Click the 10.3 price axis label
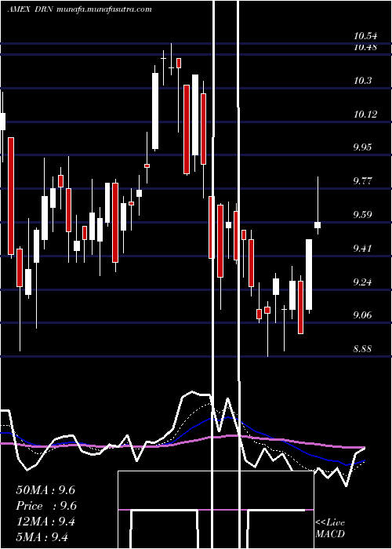Image resolution: width=392 pixels, height=549 pixels. tap(362, 81)
